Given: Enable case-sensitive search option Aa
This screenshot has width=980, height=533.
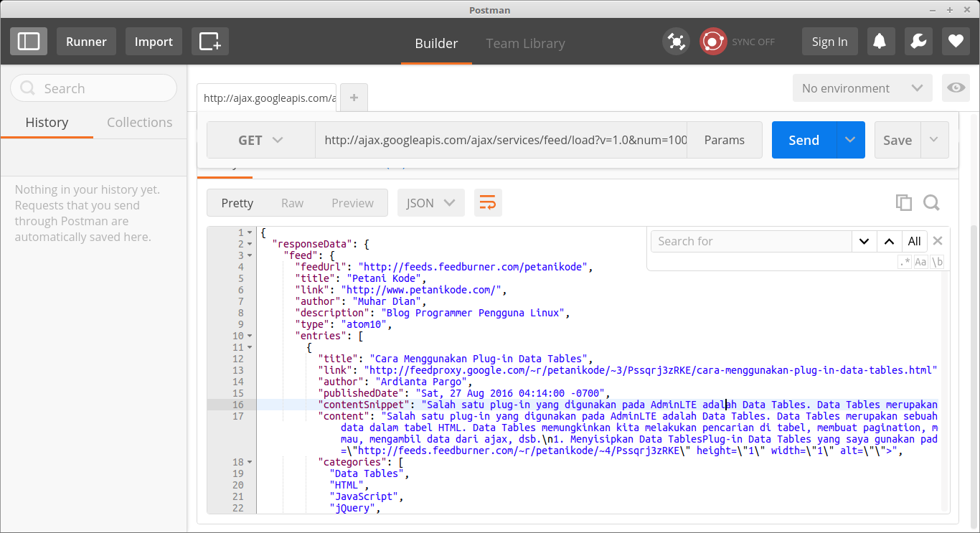Looking at the screenshot, I should (920, 263).
